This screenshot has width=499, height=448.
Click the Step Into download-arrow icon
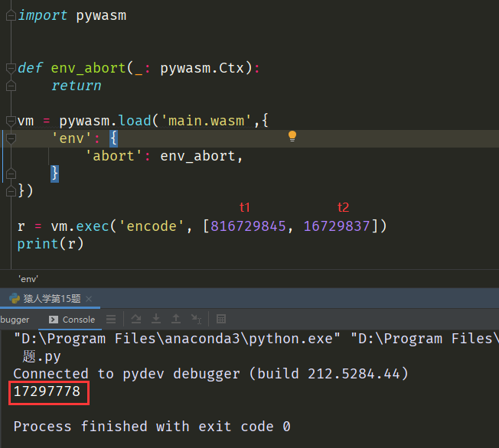[156, 319]
